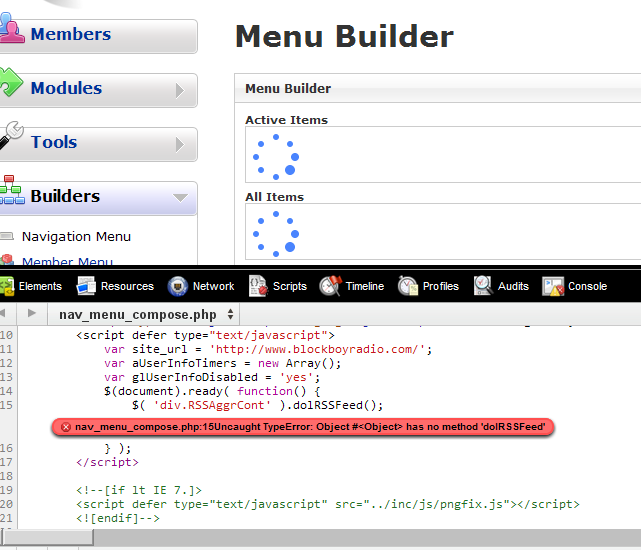The height and width of the screenshot is (550, 641).
Task: Click the Resources panel icon
Action: 86,286
